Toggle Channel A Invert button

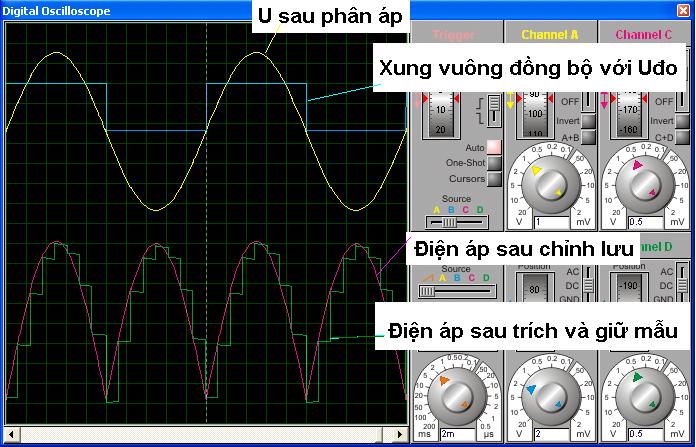[588, 121]
